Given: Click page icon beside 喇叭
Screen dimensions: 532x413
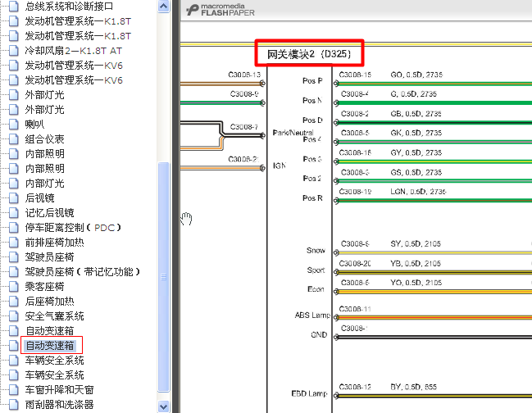Looking at the screenshot, I should click(x=14, y=124).
